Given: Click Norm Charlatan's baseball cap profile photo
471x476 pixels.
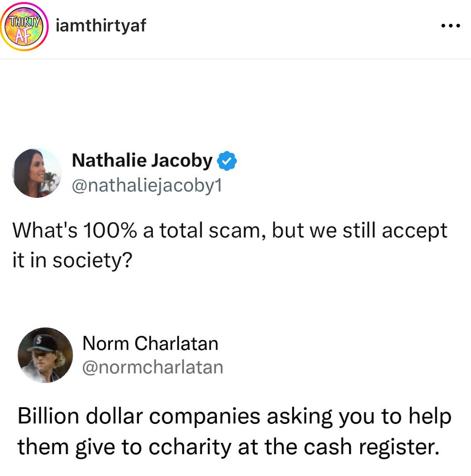Looking at the screenshot, I should tap(45, 355).
